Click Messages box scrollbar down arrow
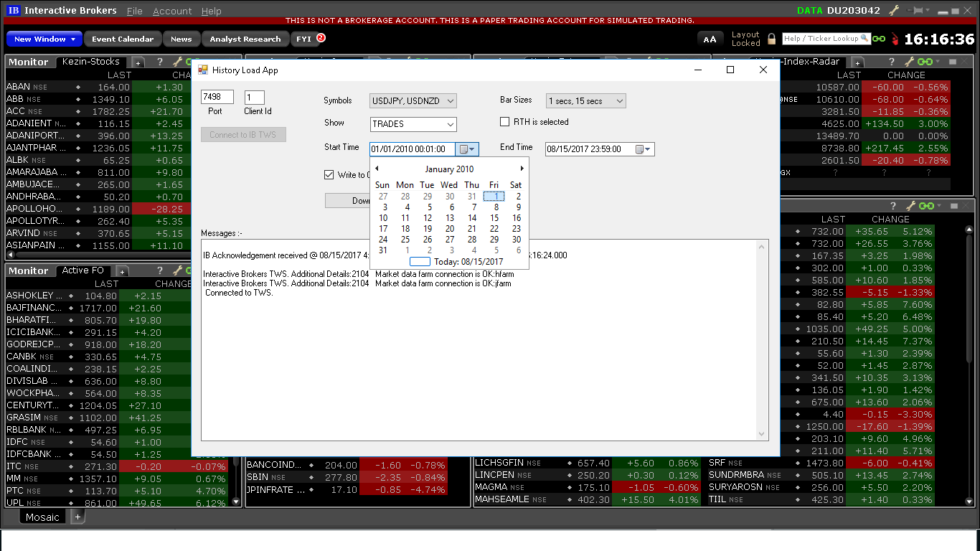This screenshot has width=980, height=551. (763, 434)
